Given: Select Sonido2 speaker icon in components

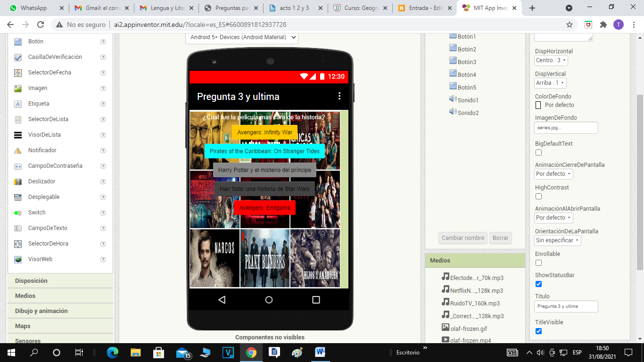Looking at the screenshot, I should coord(453,112).
